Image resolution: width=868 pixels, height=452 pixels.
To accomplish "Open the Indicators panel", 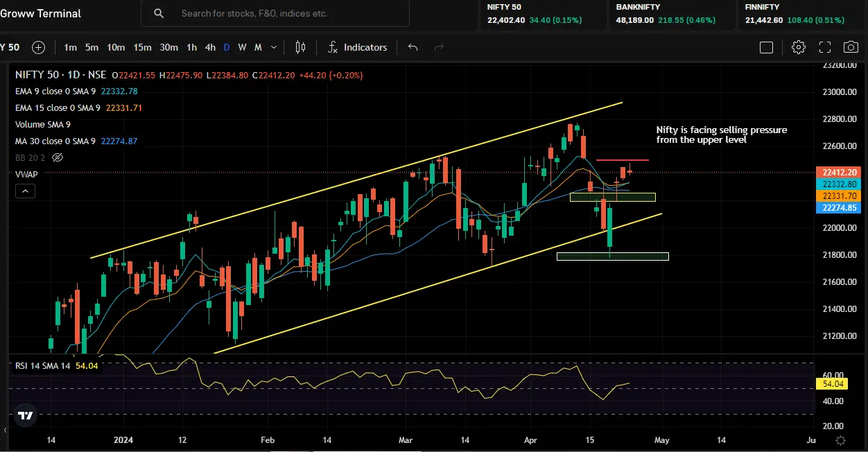I will pos(358,47).
